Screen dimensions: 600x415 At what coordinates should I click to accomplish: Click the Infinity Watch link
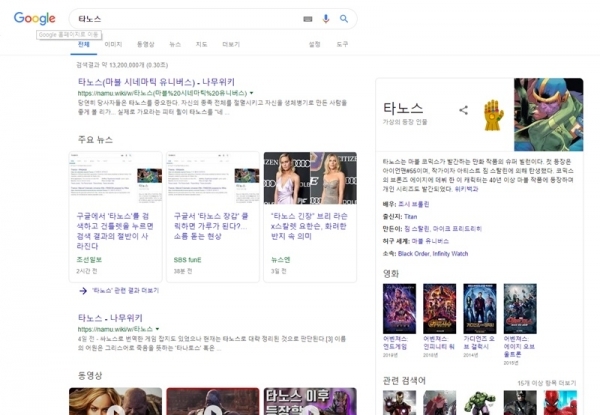pyautogui.click(x=450, y=254)
